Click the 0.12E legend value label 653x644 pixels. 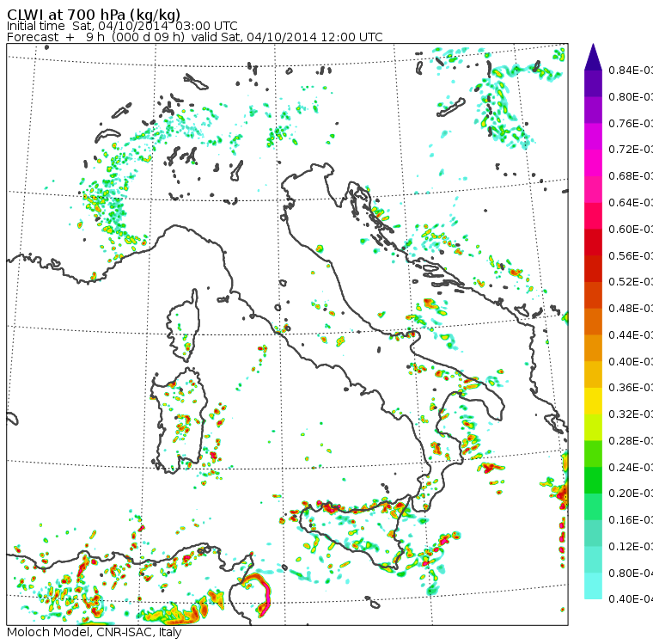(631, 547)
